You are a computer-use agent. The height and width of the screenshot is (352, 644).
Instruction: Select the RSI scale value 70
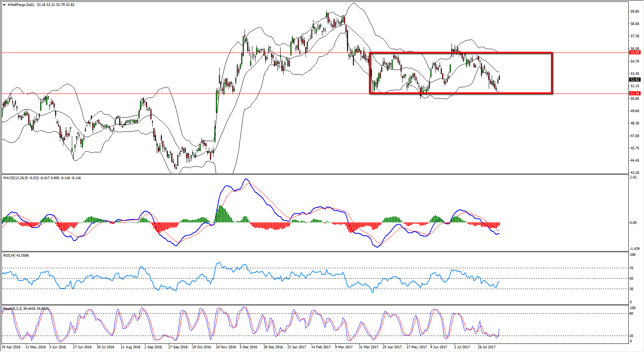(x=631, y=268)
